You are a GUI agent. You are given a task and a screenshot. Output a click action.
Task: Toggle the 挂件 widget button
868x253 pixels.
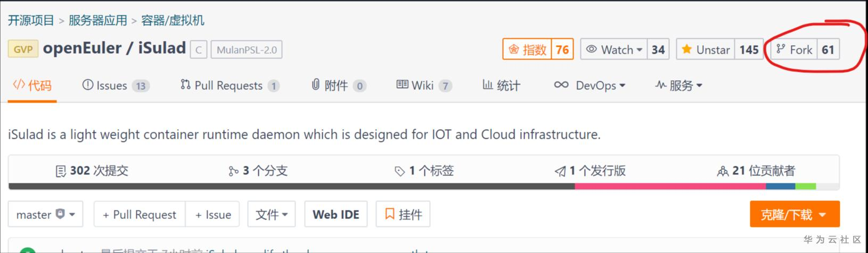(403, 214)
